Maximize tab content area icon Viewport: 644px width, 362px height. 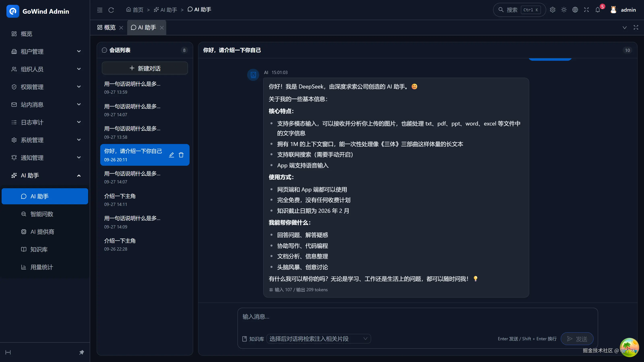coord(636,28)
